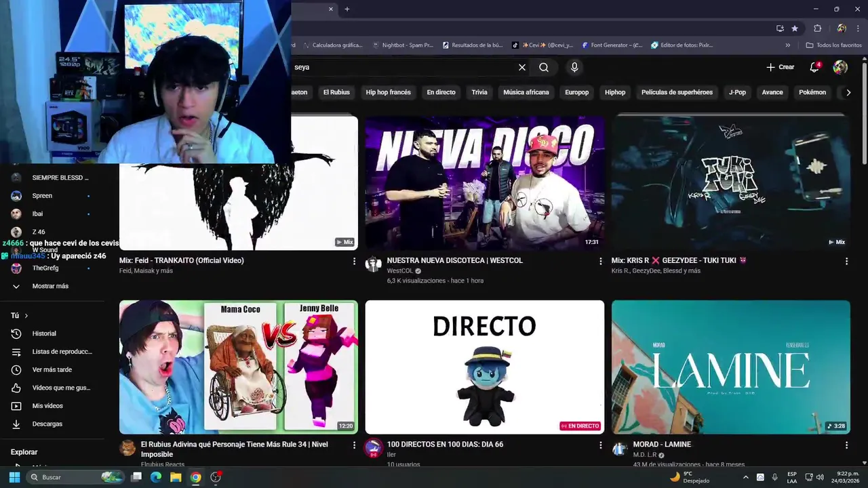Open the Nightbot - Spam Pr... bookmark
The width and height of the screenshot is (868, 488).
point(403,45)
